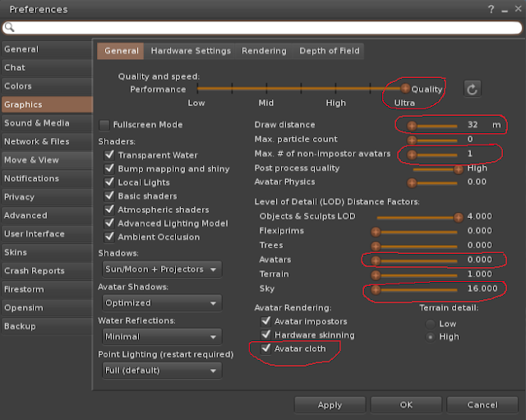The image size is (526, 420).
Task: Click the help question mark icon
Action: coord(491,9)
